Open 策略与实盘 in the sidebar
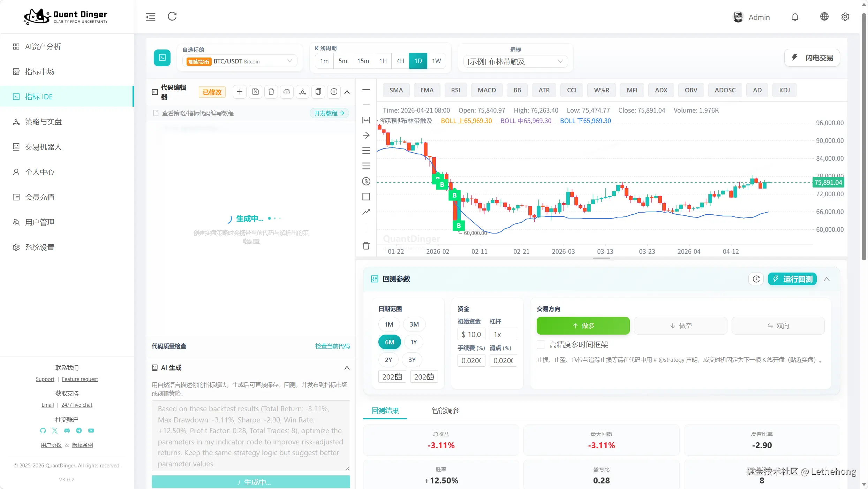868x489 pixels. tap(43, 122)
